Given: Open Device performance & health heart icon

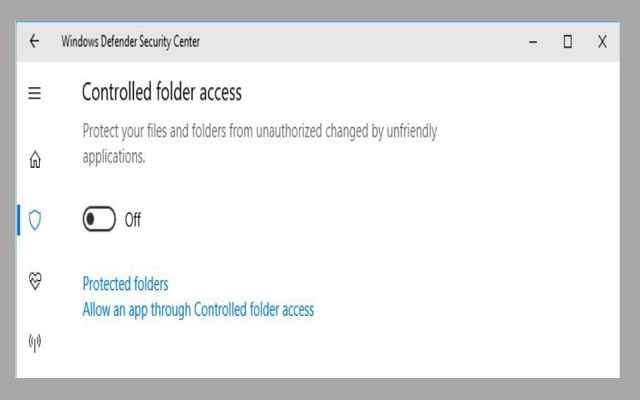Looking at the screenshot, I should [35, 282].
